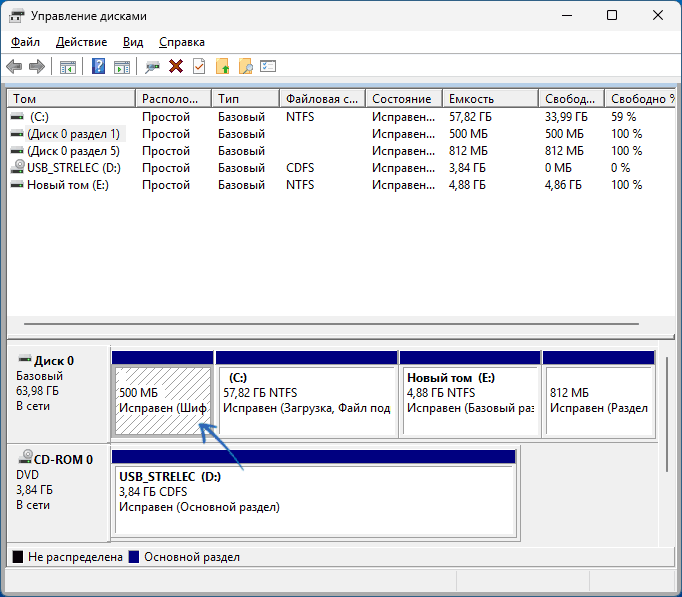Select USB_STRELEC (D:) CDFS partition block

click(314, 499)
